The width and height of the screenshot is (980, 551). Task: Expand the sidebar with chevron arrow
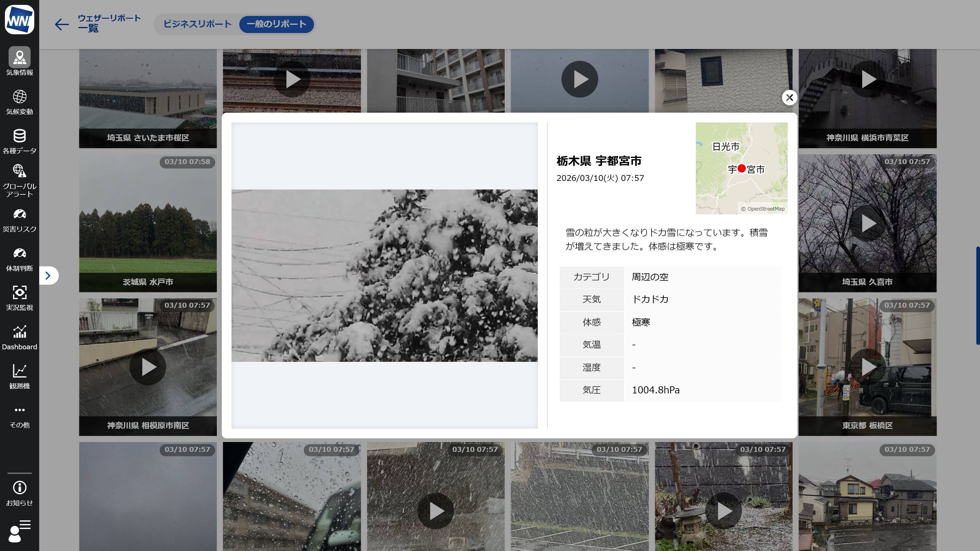(48, 276)
